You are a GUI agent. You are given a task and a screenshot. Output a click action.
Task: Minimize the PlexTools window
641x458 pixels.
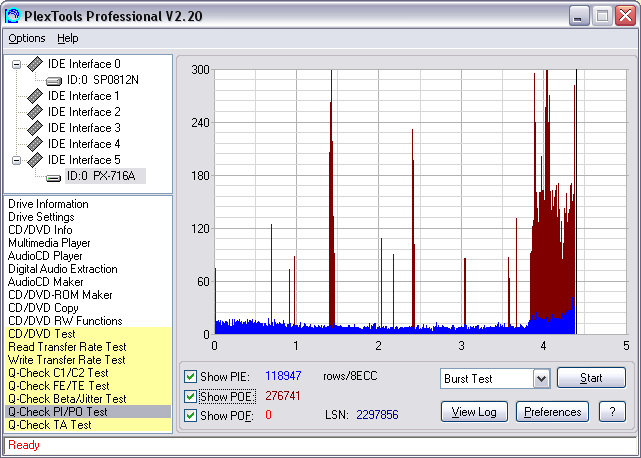(578, 16)
